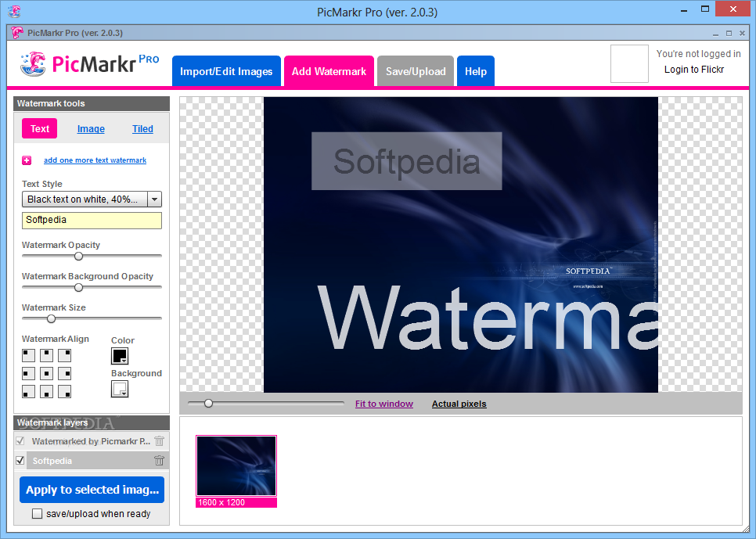756x539 pixels.
Task: Select the 1600 x 1200 image thumbnail
Action: click(236, 465)
